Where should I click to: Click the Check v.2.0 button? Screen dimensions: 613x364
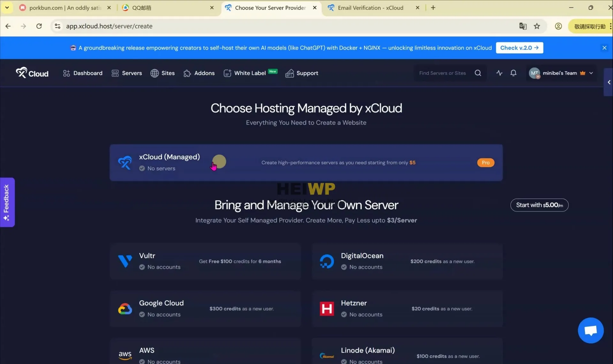click(x=519, y=48)
